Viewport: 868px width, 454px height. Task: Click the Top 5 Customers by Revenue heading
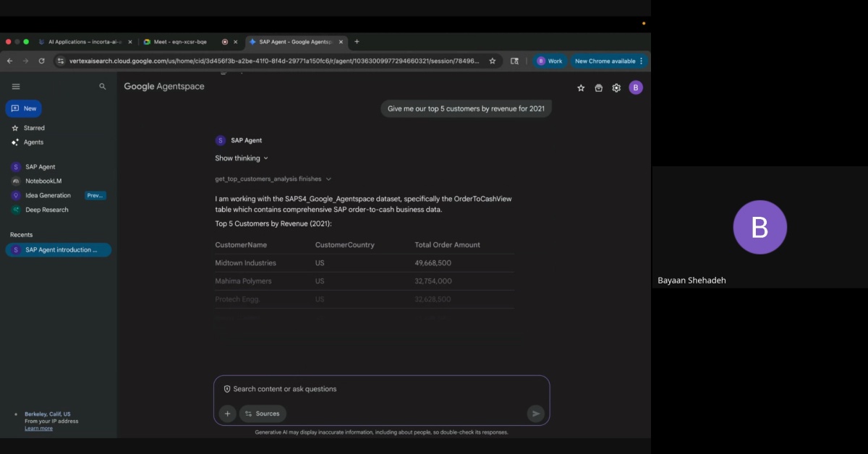(273, 223)
